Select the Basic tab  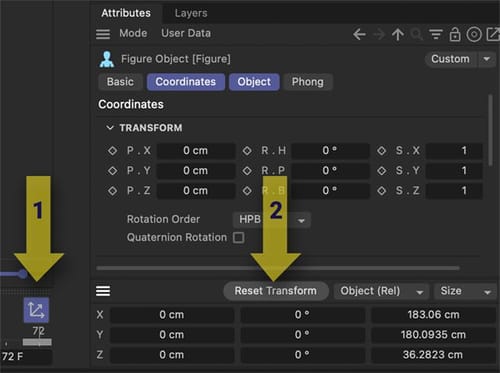[x=120, y=82]
